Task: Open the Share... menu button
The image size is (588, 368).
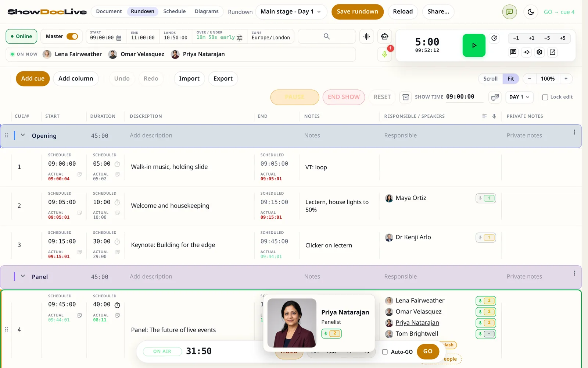Action: pos(438,12)
